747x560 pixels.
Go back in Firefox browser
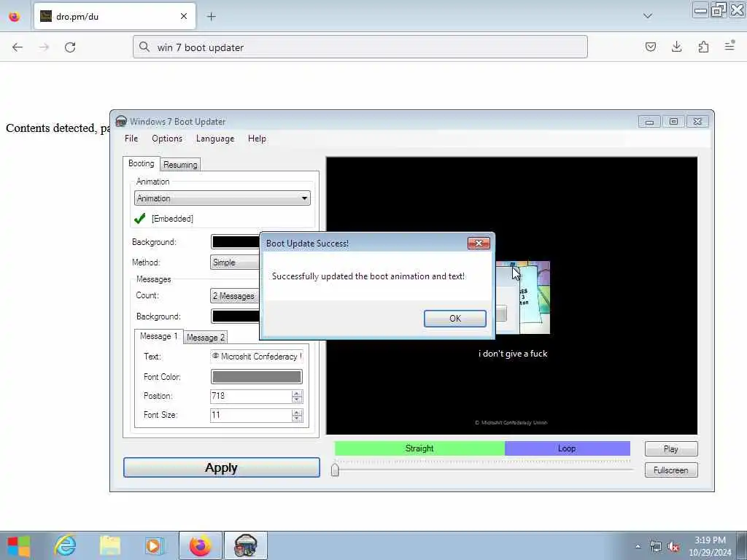(18, 47)
